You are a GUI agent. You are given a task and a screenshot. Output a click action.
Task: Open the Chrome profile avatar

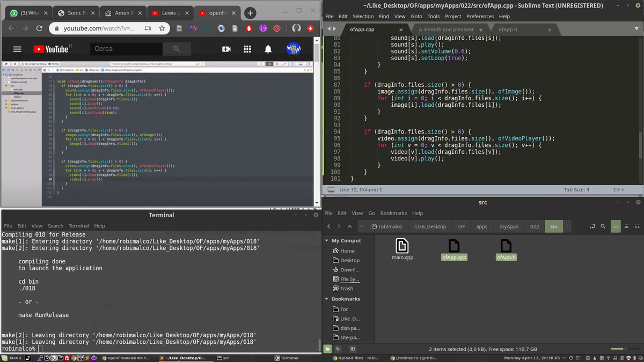point(296,28)
